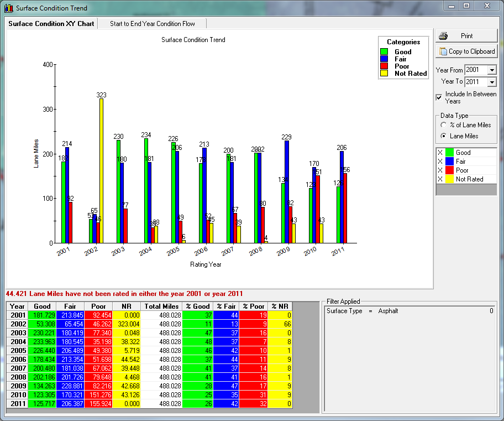
Task: Click the % Poor column header
Action: (254, 306)
